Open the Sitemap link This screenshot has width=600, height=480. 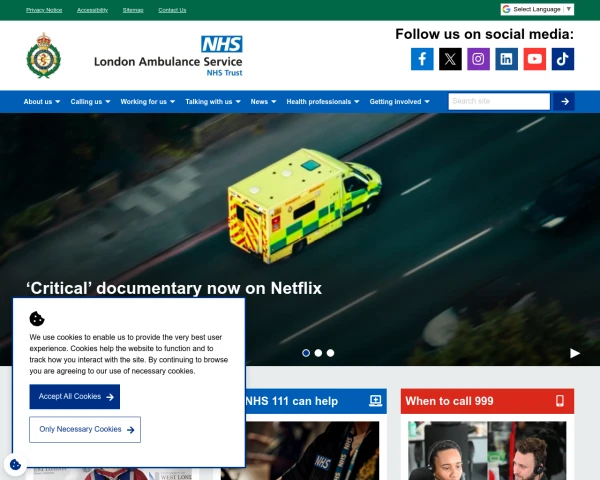tap(133, 10)
